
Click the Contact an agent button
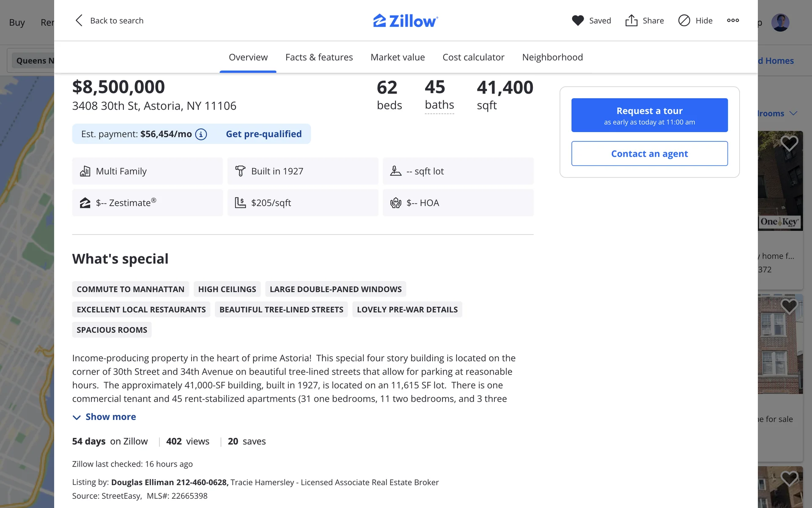click(649, 154)
